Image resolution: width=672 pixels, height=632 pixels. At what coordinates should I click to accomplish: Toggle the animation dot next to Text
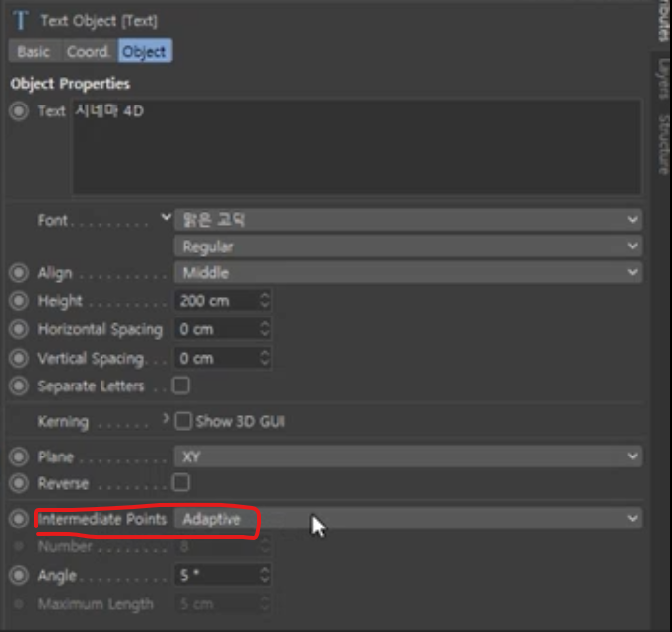(19, 111)
